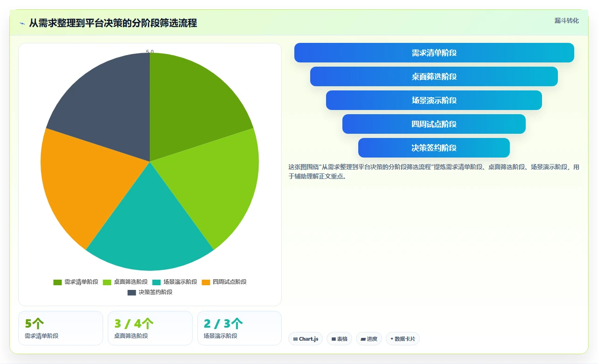Click the 漏斗转化 label in header
The width and height of the screenshot is (598, 364).
click(x=566, y=21)
